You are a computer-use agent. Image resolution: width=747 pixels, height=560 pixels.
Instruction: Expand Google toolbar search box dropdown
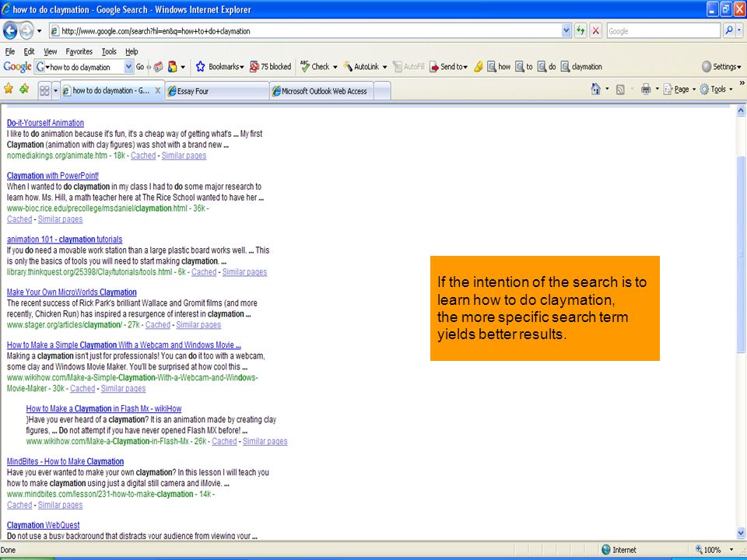[x=128, y=67]
